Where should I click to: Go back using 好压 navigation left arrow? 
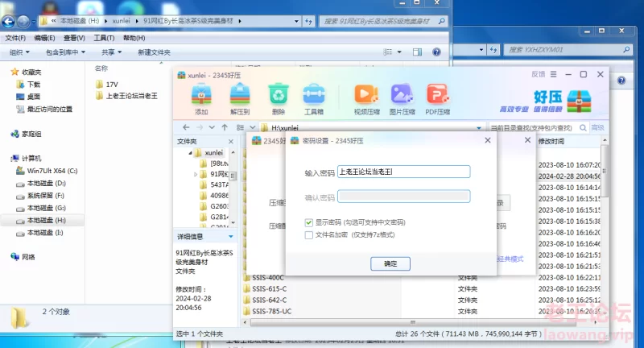coord(186,127)
